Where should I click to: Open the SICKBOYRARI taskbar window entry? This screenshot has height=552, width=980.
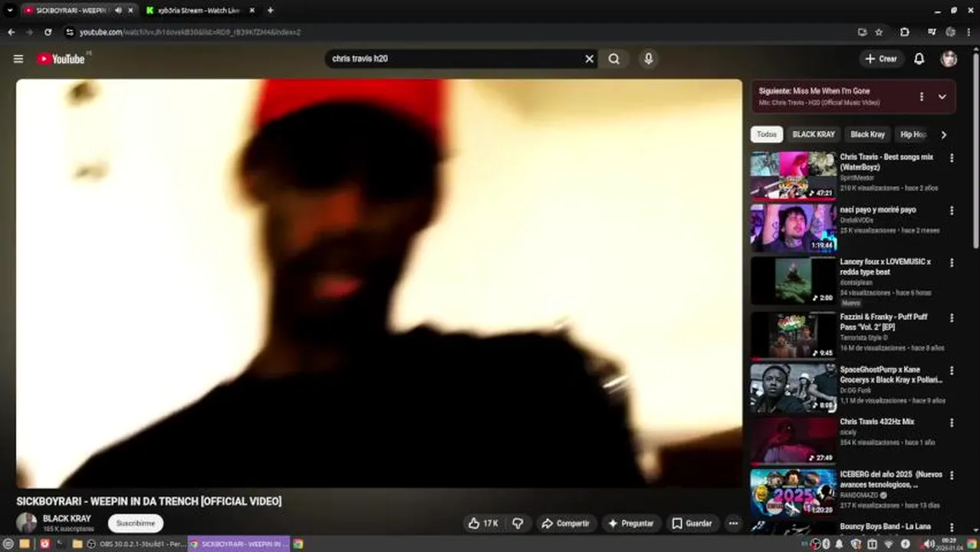(x=238, y=544)
